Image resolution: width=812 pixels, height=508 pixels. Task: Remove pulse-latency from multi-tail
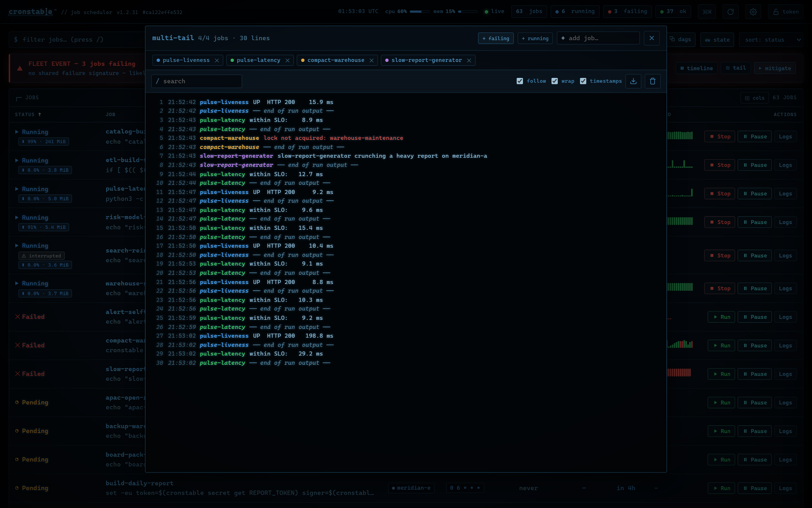[x=288, y=60]
